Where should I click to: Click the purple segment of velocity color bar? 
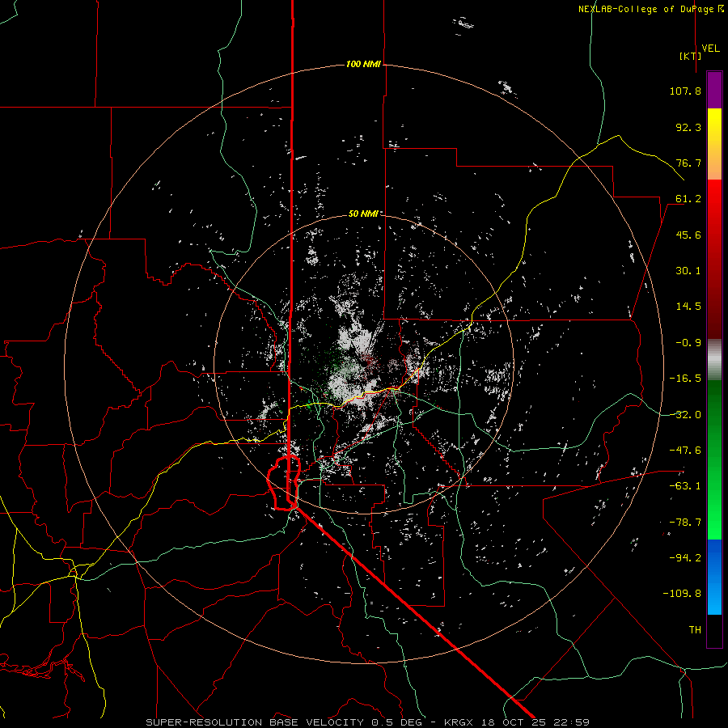[x=714, y=90]
